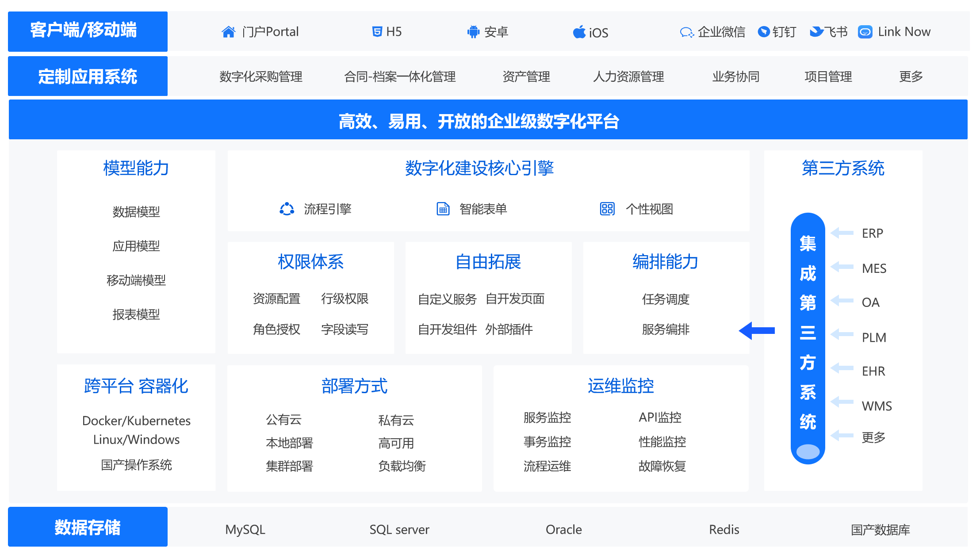This screenshot has height=559, width=980.
Task: Click the 企业微信 chat icon
Action: [x=686, y=32]
